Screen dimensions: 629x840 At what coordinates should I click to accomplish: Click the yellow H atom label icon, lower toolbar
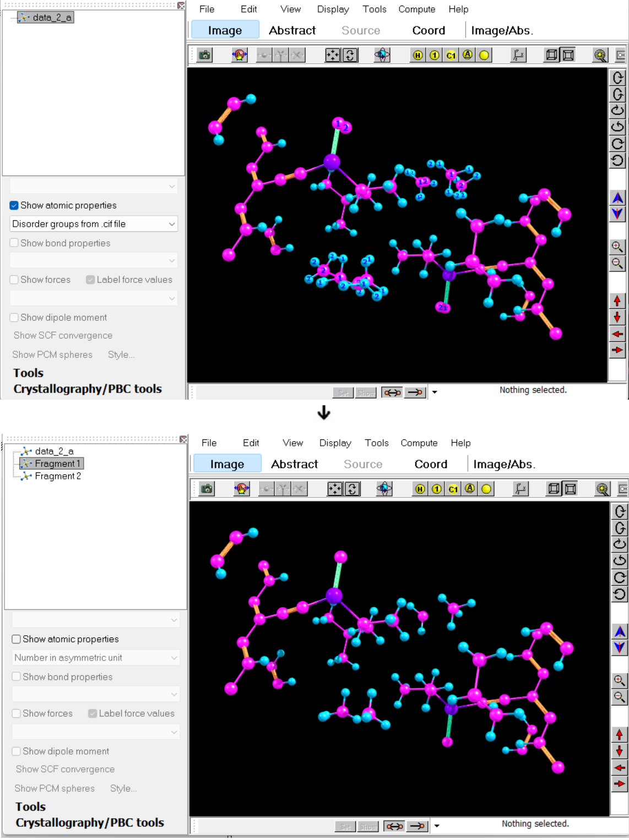click(420, 489)
